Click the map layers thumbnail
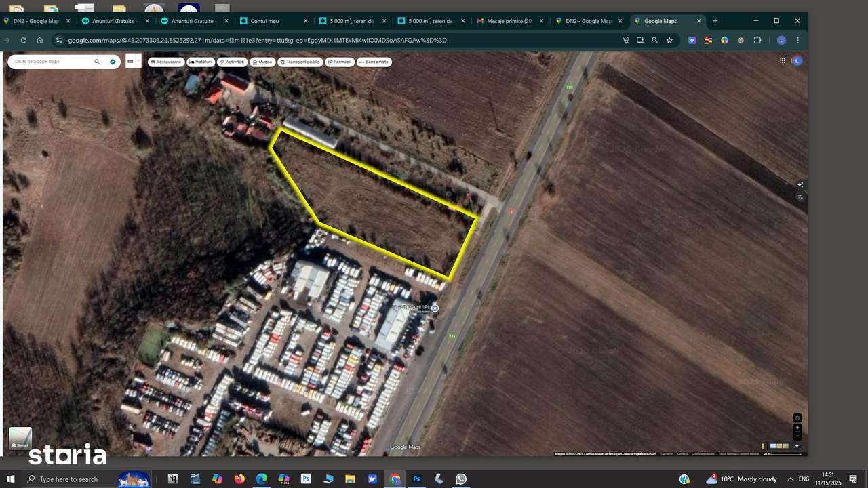The height and width of the screenshot is (488, 868). (20, 438)
